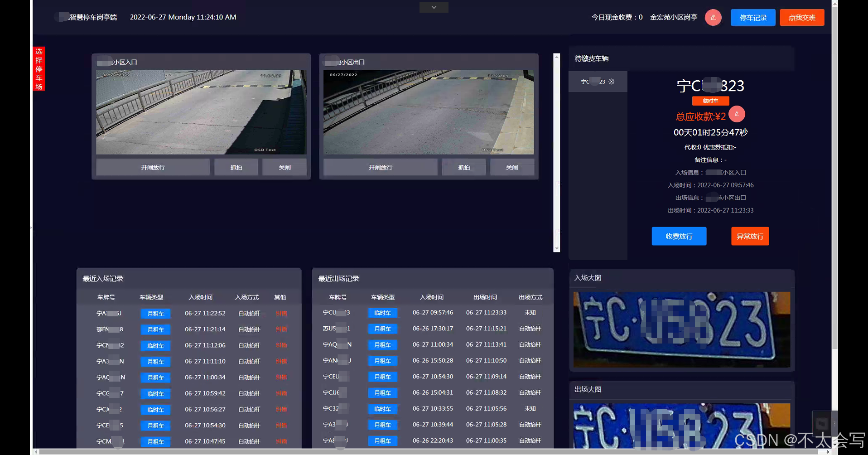Click the 待缴费车辆 panel title

tap(592, 58)
